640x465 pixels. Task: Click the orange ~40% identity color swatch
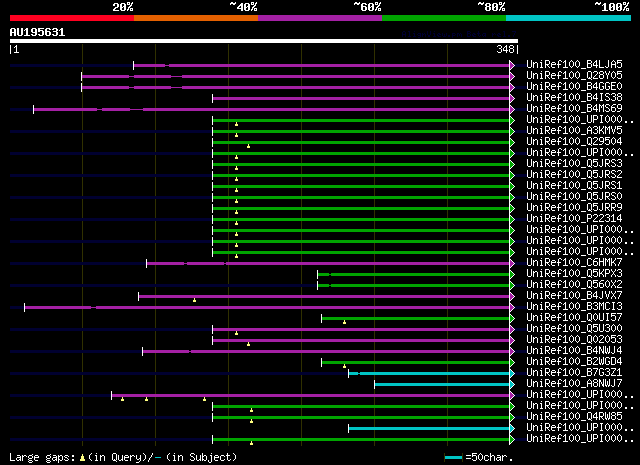(196, 18)
